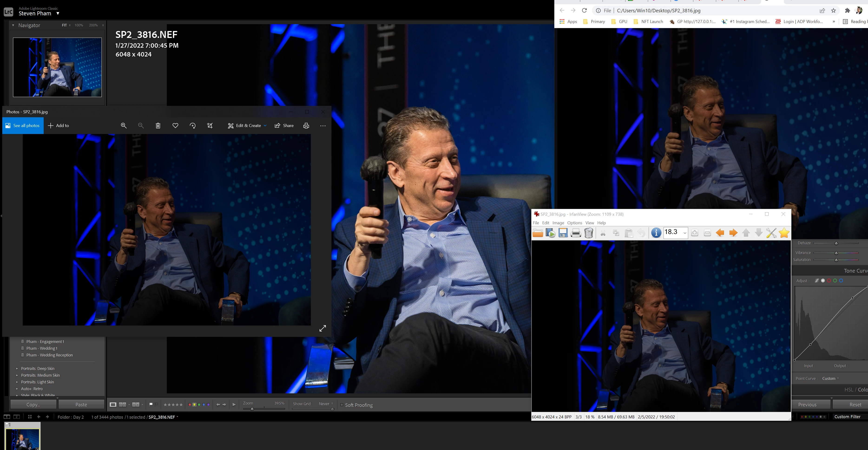Expand the Portraits: Deep Skin preset group

17,368
